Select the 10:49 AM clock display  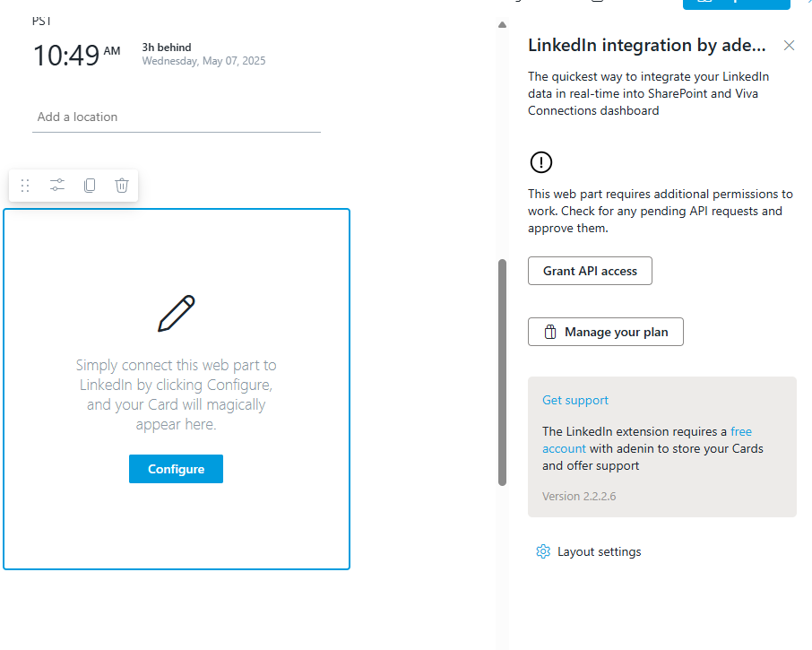76,56
